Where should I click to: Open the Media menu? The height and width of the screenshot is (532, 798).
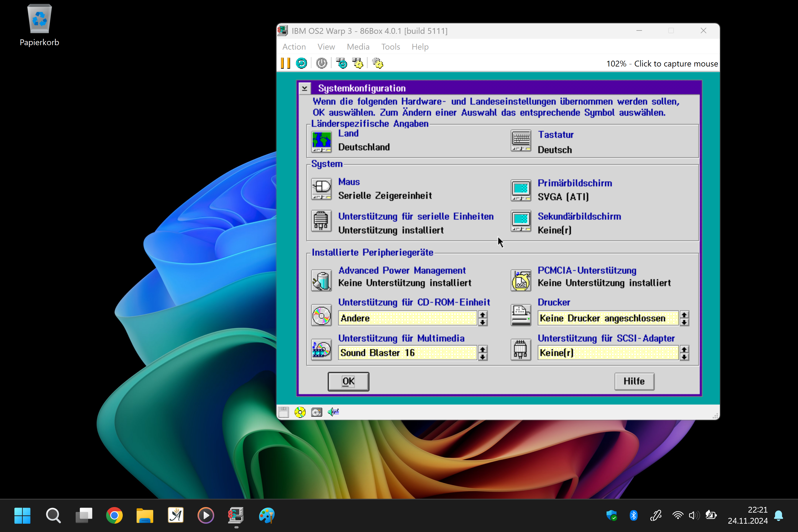(x=358, y=47)
